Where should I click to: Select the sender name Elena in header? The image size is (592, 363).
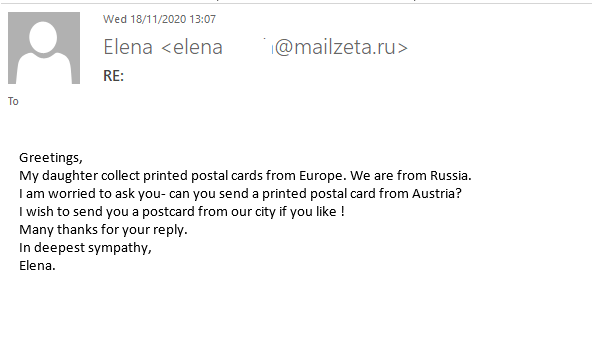point(128,47)
